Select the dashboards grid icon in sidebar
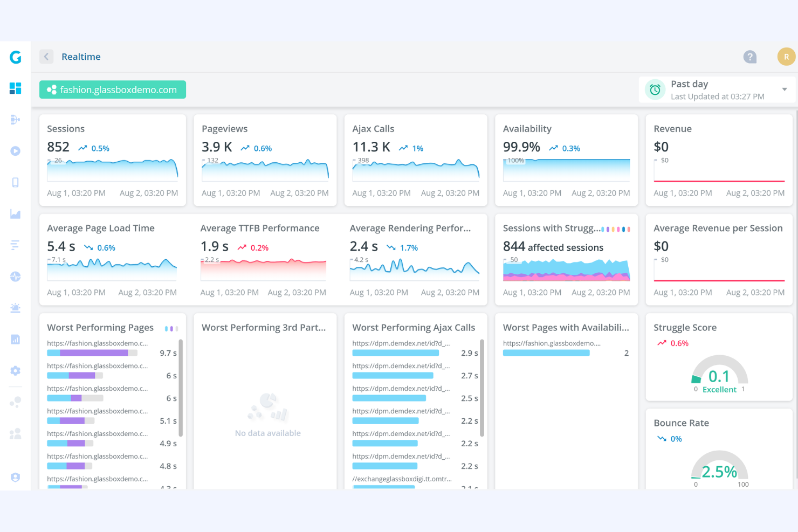Viewport: 798px width, 532px height. [15, 88]
